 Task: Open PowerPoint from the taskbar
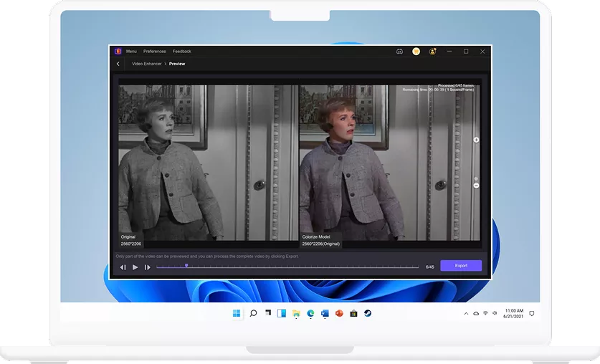[x=339, y=314]
